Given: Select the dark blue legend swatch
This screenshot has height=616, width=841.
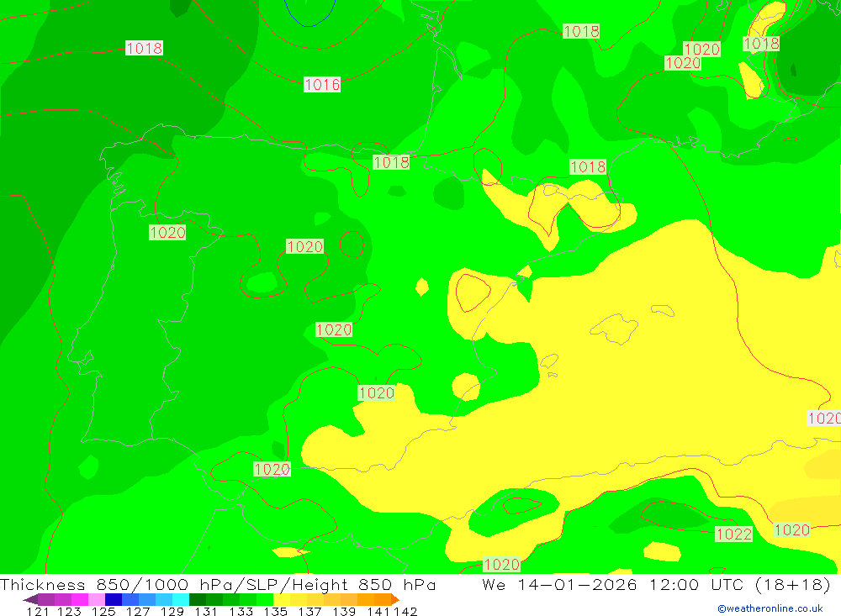Looking at the screenshot, I should tap(114, 599).
